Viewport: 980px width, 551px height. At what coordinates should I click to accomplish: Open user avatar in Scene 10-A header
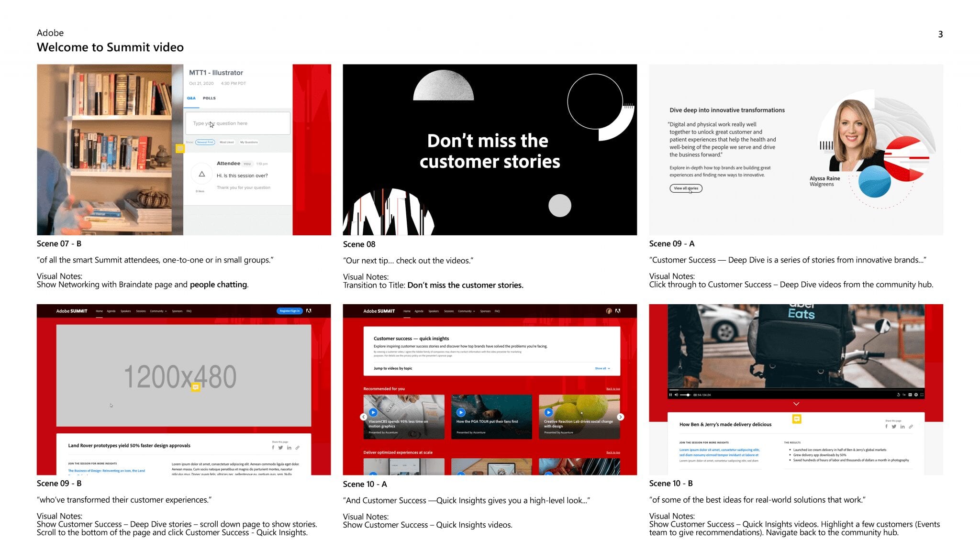tap(609, 311)
